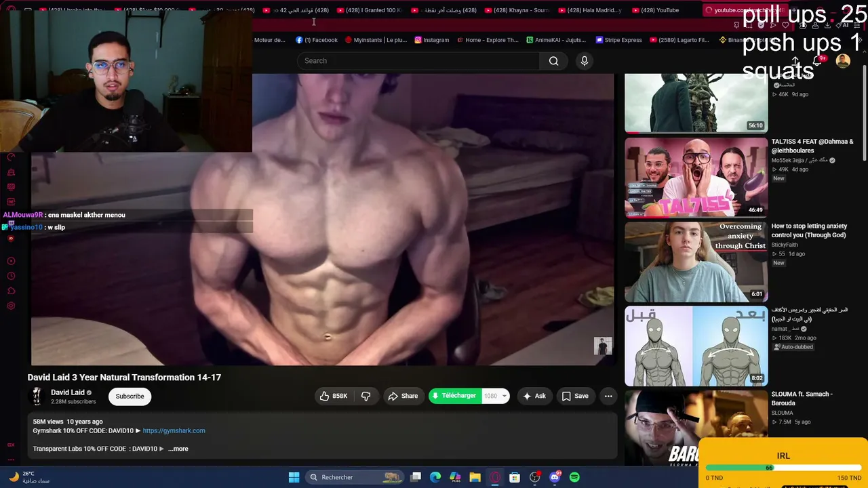Click the Ask button
This screenshot has width=868, height=488.
(534, 396)
